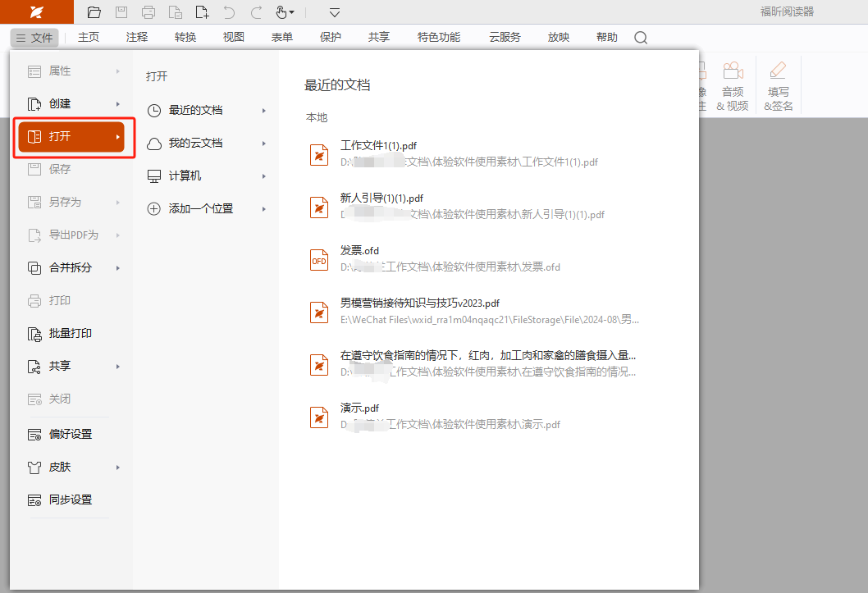Select the hand tool icon
868x593 pixels.
tap(281, 12)
